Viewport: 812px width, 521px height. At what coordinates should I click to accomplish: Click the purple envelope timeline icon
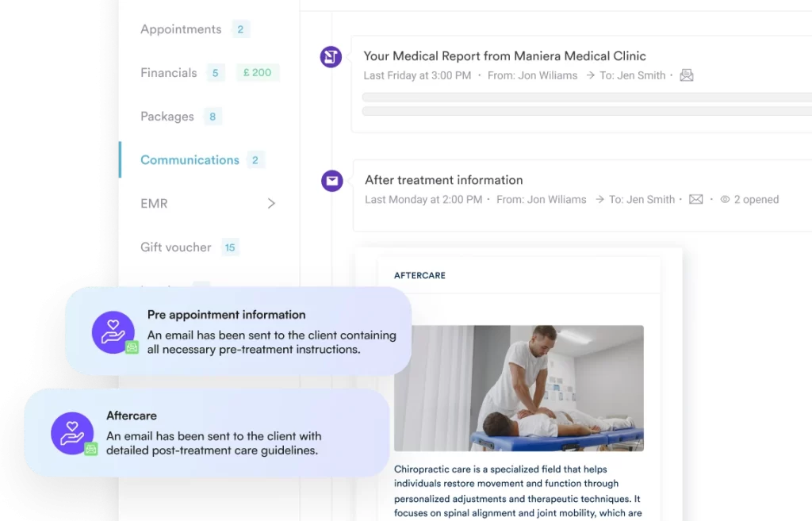332,181
